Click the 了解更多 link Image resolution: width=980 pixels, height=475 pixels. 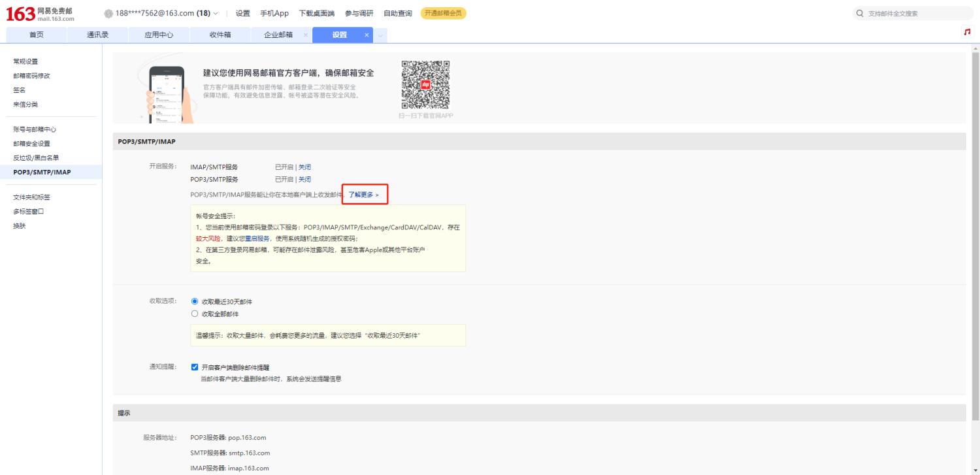tap(363, 195)
